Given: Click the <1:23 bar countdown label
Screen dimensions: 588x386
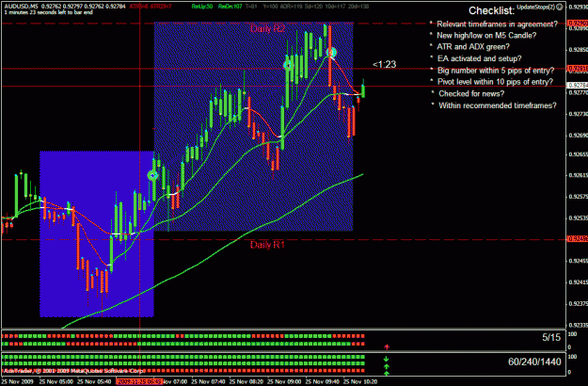Looking at the screenshot, I should pos(385,65).
